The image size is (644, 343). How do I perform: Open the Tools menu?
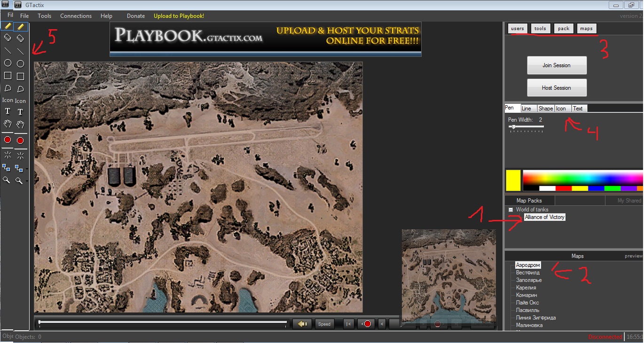tap(45, 16)
